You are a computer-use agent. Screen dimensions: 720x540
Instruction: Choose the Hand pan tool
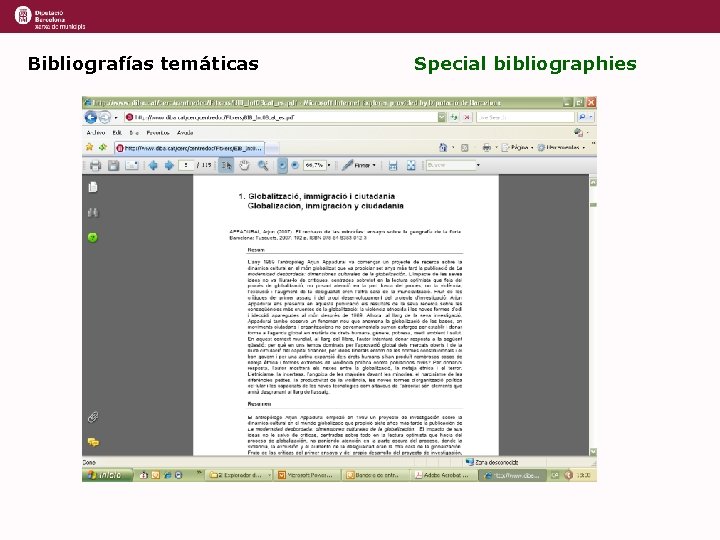point(244,165)
